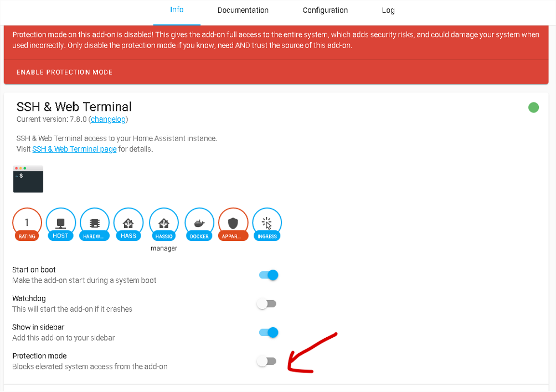Click the 'manager' label under Hassio badge

coord(164,249)
